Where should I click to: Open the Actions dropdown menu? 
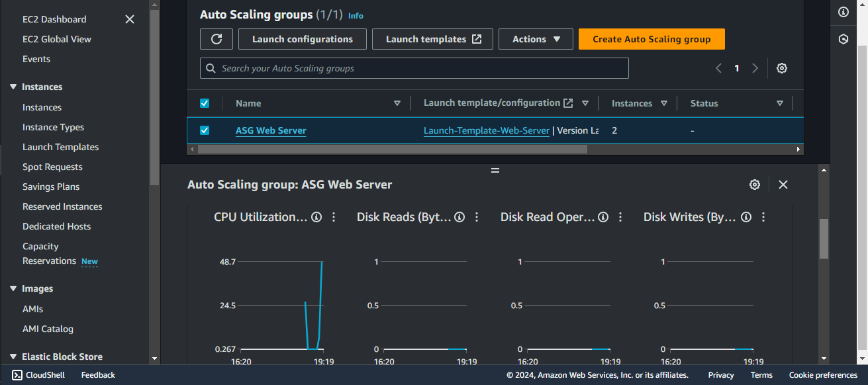pyautogui.click(x=536, y=39)
